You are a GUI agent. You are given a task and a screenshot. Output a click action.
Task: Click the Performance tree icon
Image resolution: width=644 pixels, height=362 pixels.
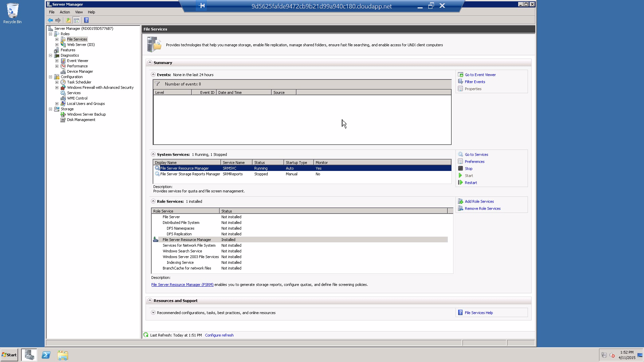click(63, 66)
